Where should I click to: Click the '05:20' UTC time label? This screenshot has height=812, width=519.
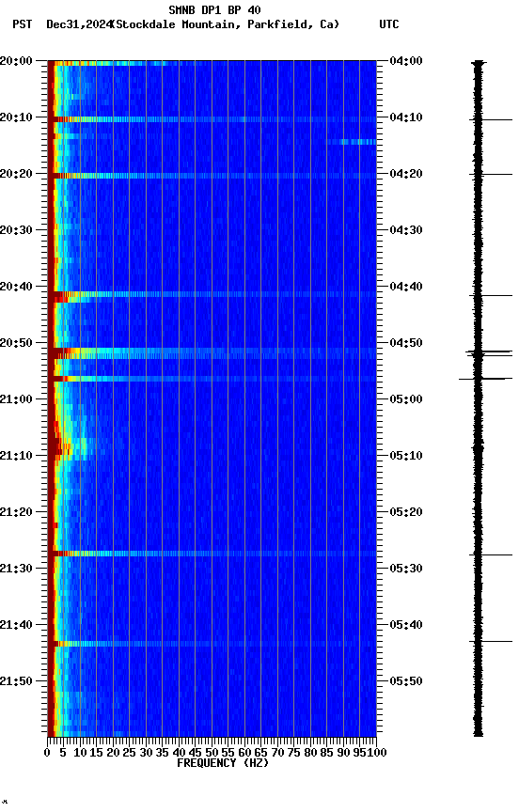406,512
